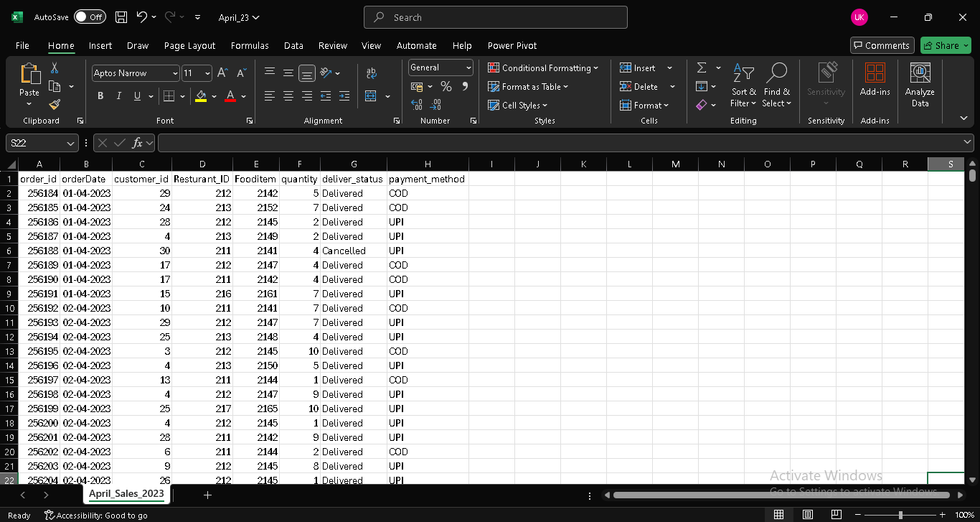
Task: Click the Cut scissors icon
Action: click(x=55, y=67)
